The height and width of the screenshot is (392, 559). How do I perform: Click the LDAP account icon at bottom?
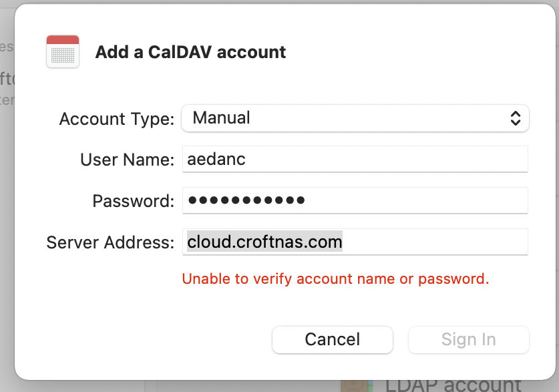tap(354, 386)
